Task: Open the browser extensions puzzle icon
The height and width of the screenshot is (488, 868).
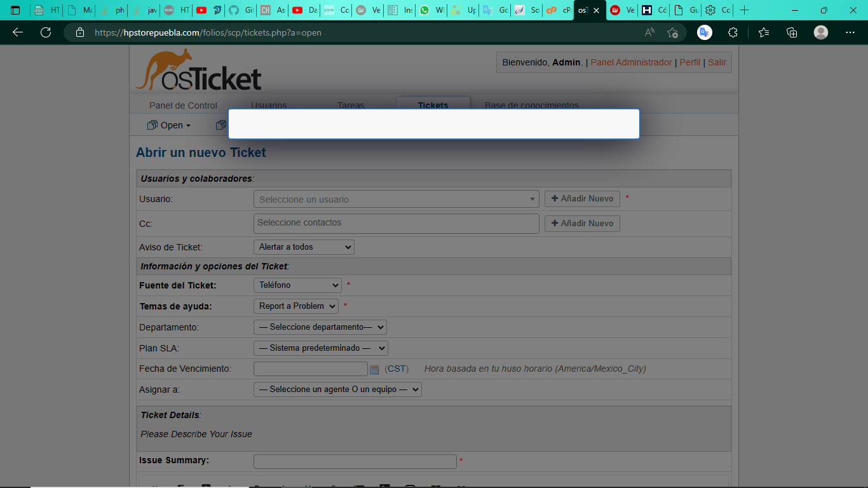Action: (x=733, y=32)
